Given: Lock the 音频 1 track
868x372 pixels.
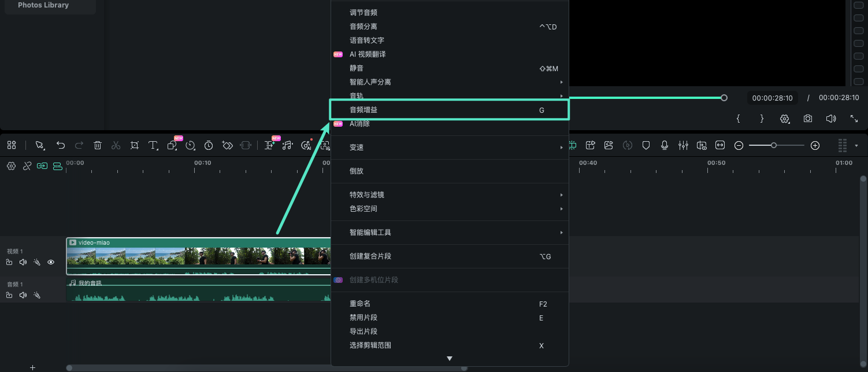Looking at the screenshot, I should (x=9, y=295).
